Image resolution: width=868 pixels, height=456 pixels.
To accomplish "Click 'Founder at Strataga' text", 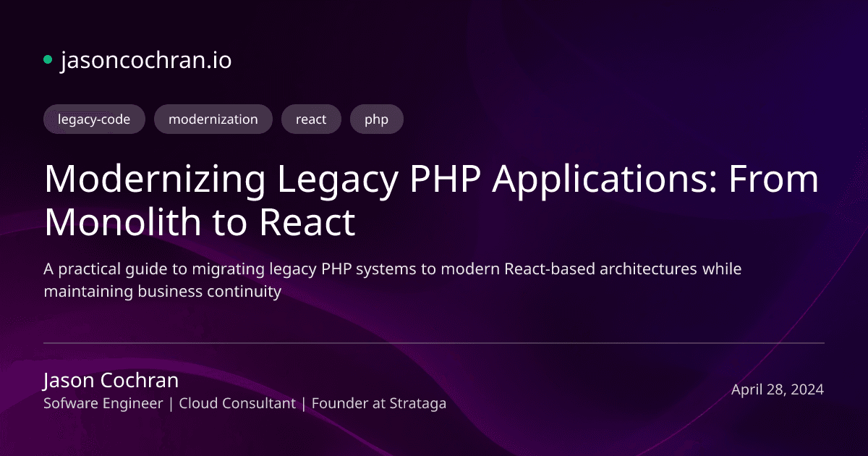I will (379, 403).
